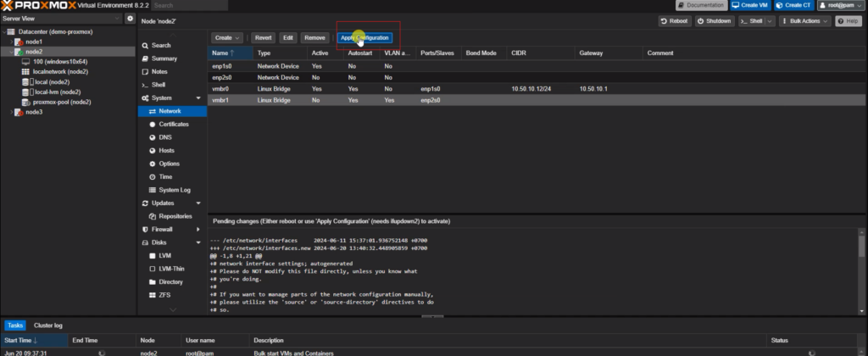
Task: Click the Apply Configuration button
Action: (x=365, y=38)
